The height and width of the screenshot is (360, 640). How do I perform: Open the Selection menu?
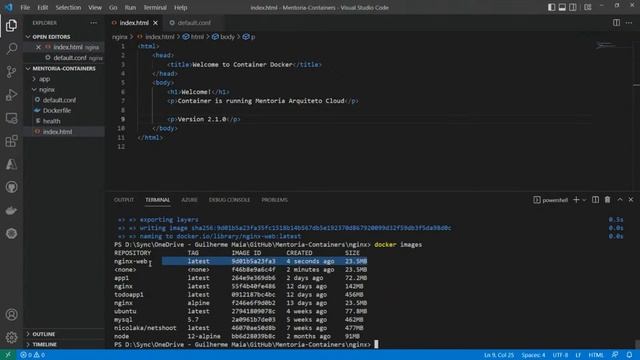point(68,7)
